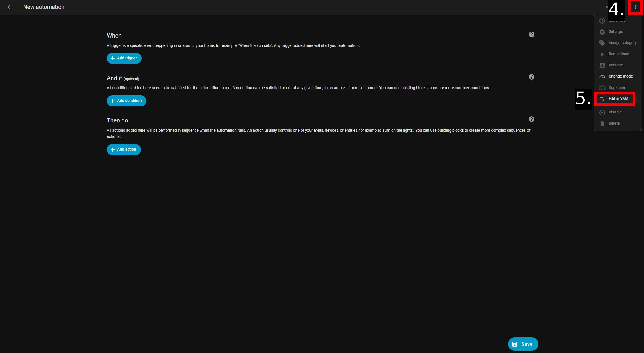Viewport: 644px width, 353px height.
Task: Open the three-dot overflow menu
Action: [635, 7]
